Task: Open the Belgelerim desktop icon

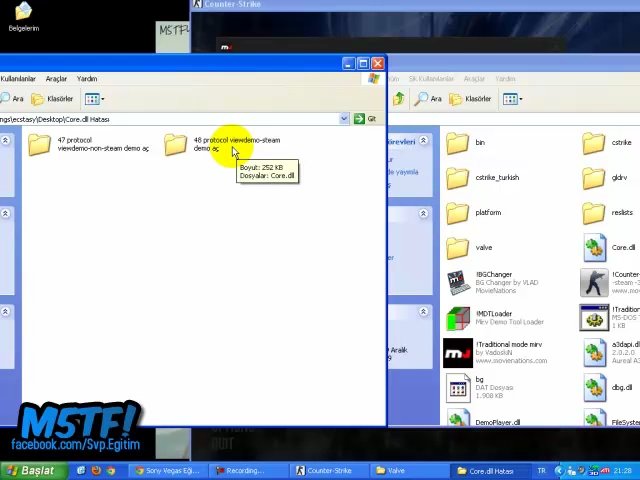Action: (24, 17)
